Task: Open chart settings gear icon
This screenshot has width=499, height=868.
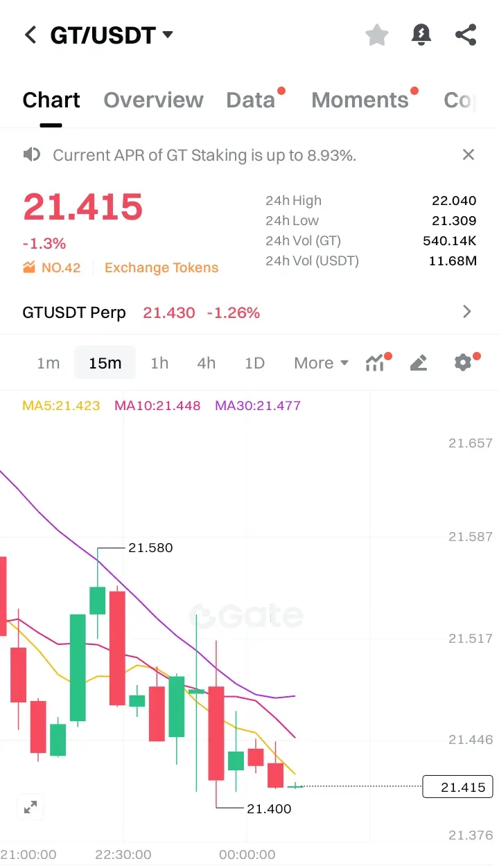Action: click(462, 362)
